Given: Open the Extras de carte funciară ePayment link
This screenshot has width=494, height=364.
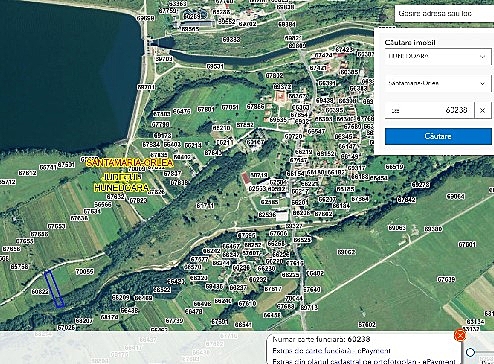Looking at the screenshot, I should 331,351.
